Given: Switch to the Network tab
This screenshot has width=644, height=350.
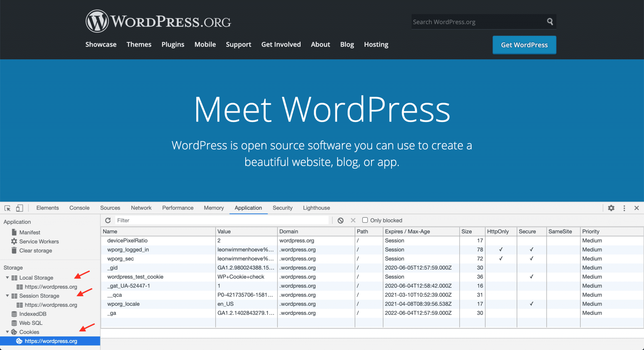Looking at the screenshot, I should pyautogui.click(x=141, y=208).
